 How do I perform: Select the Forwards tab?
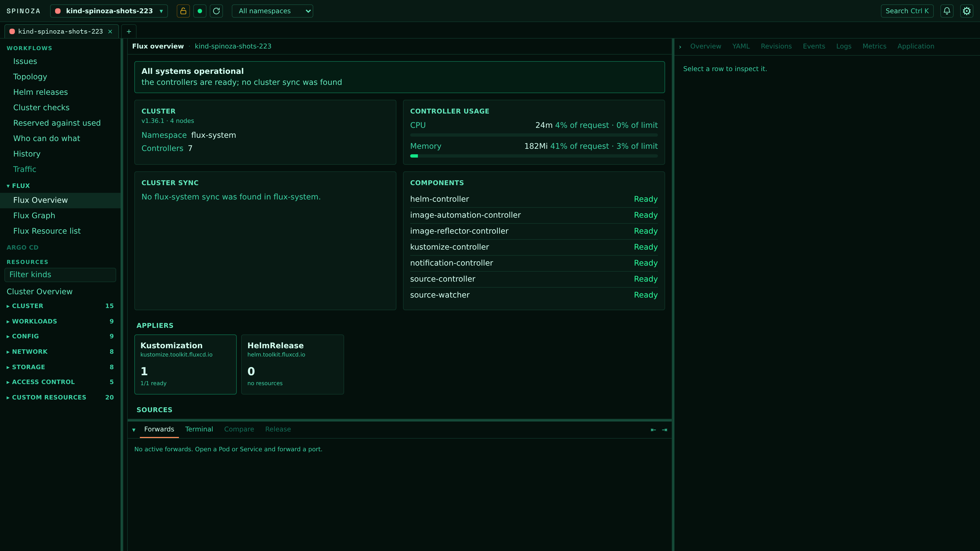(x=159, y=430)
